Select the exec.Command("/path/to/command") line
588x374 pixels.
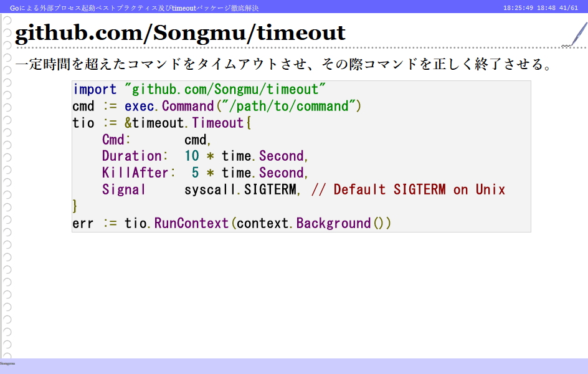pyautogui.click(x=217, y=106)
